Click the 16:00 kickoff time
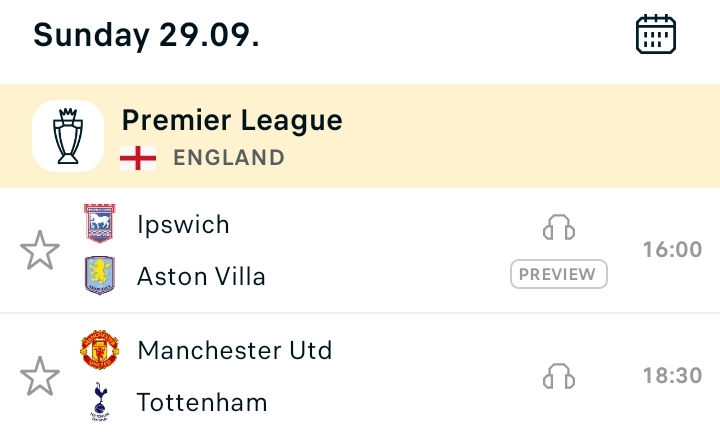The width and height of the screenshot is (720, 434). point(673,250)
